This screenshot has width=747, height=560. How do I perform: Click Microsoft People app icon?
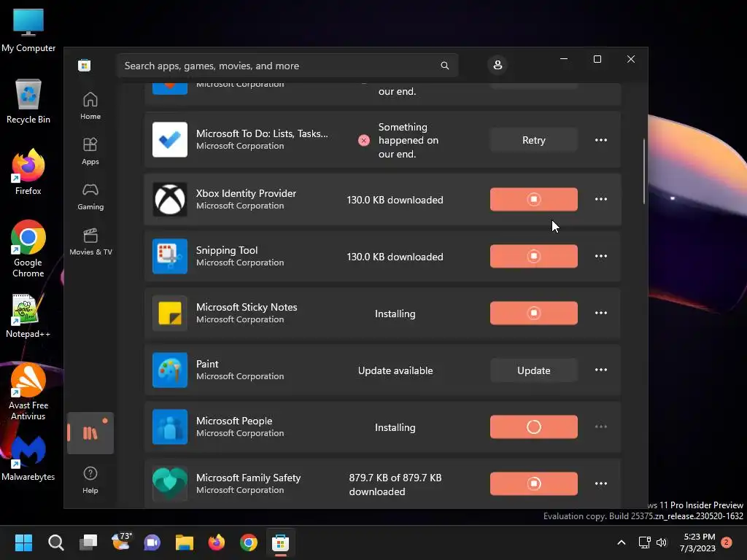click(169, 427)
